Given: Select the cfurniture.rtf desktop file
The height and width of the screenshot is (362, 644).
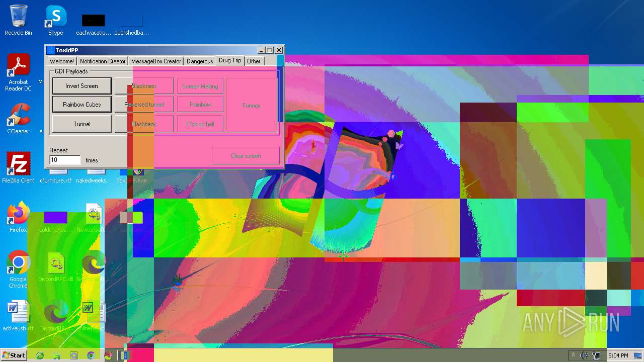Looking at the screenshot, I should point(55,176).
